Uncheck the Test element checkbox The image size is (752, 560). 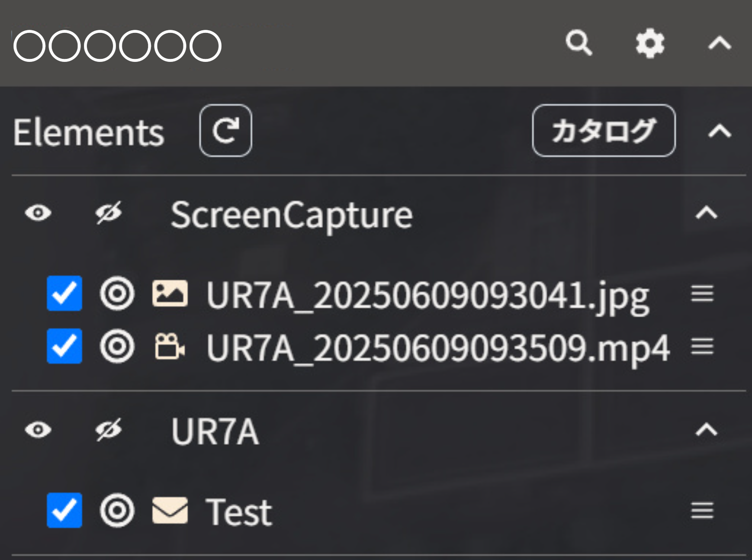[64, 511]
